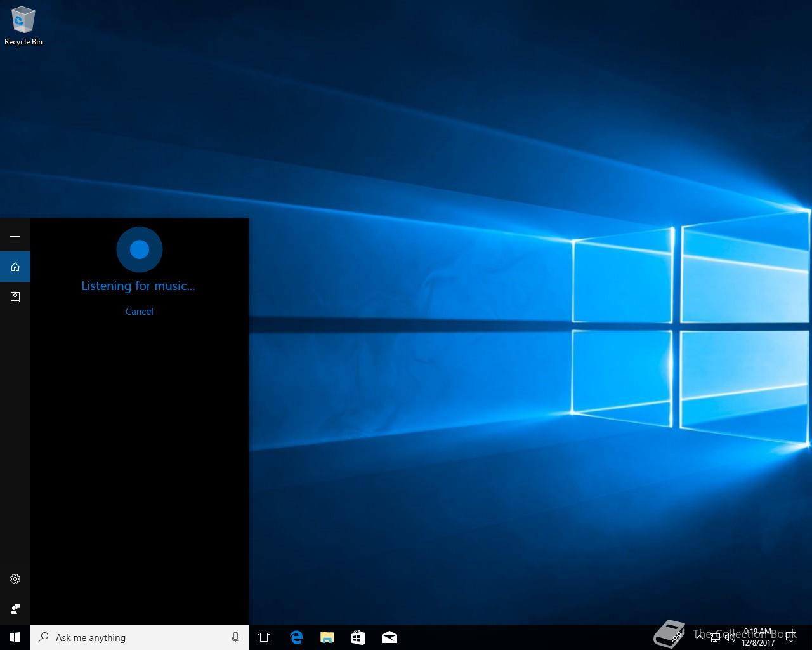
Task: Open the Microsoft Store from taskbar
Action: point(358,637)
